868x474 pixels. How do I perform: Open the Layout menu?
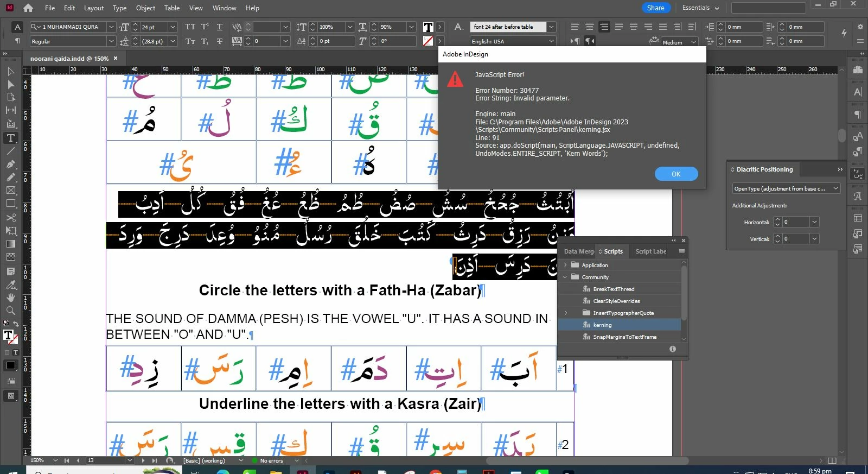coord(94,8)
